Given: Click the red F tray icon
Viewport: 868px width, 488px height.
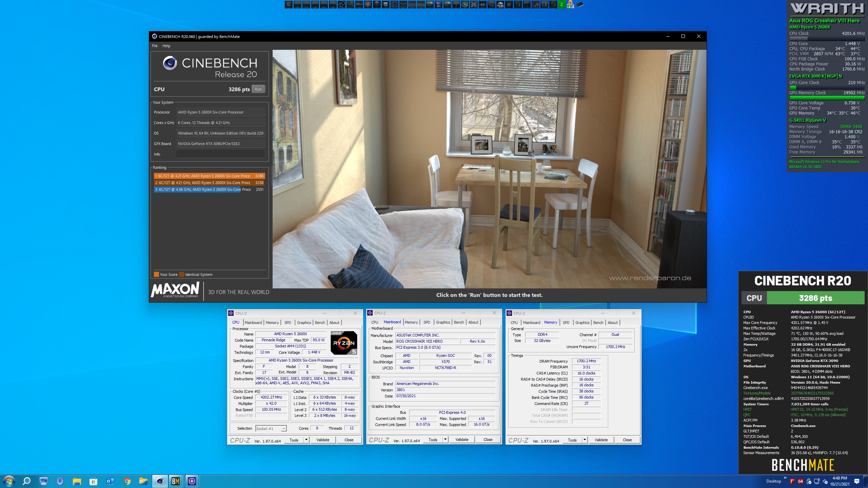Looking at the screenshot, I should click(x=792, y=481).
